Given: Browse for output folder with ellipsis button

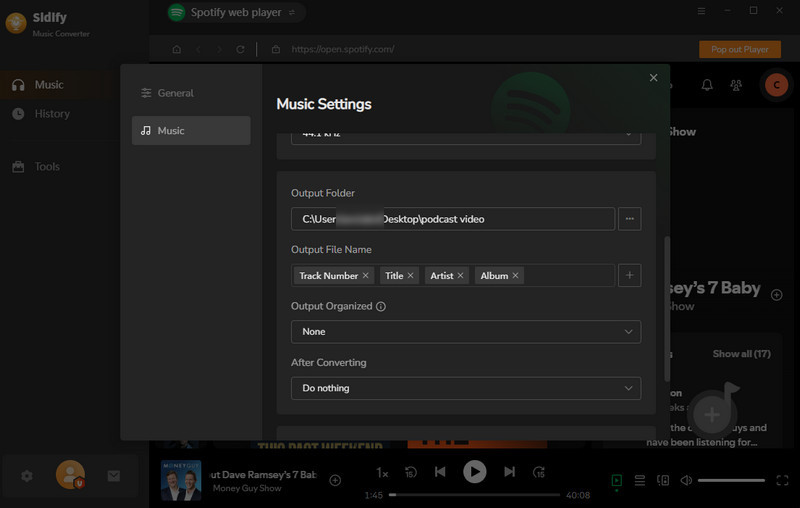Looking at the screenshot, I should click(630, 219).
